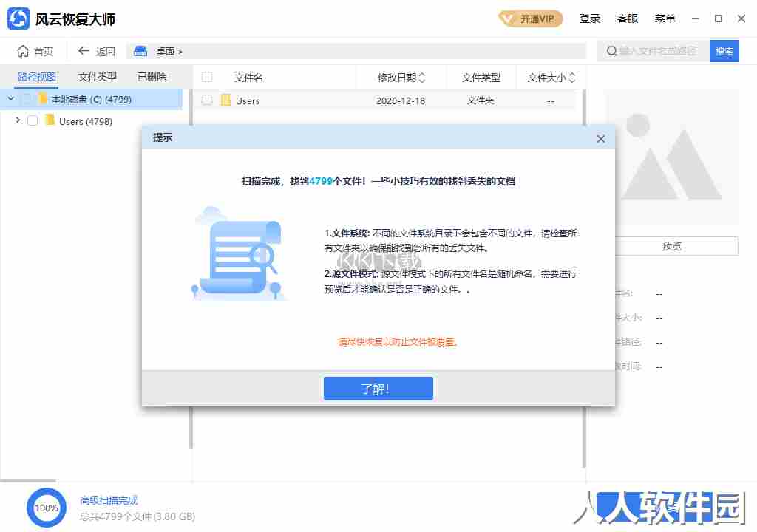
Task: Close the 提示 dialog with X
Action: tap(600, 139)
